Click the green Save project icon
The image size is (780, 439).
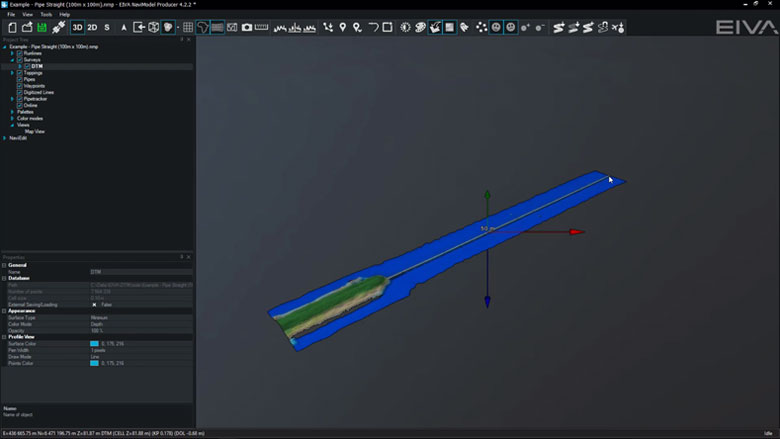point(42,27)
